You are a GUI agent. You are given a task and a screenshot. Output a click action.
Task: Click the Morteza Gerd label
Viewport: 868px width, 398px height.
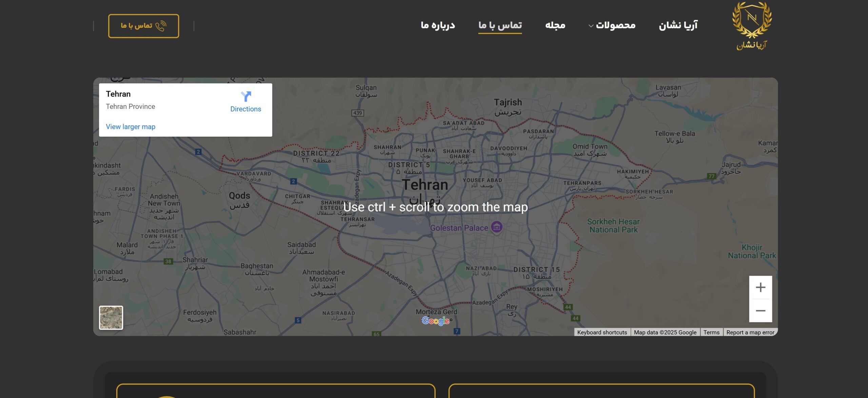pyautogui.click(x=436, y=312)
